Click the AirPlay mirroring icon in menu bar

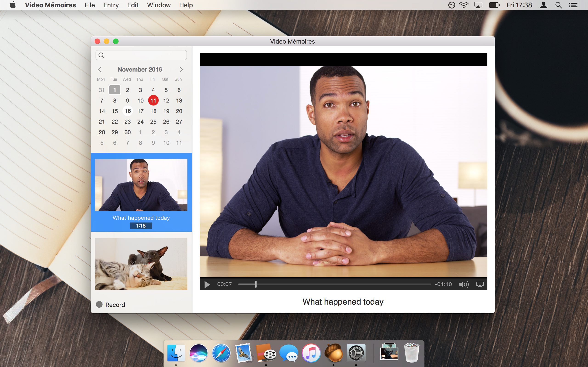pyautogui.click(x=478, y=5)
